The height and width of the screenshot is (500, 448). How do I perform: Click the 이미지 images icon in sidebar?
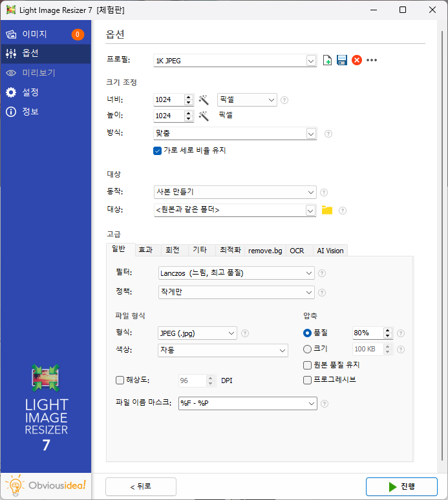tap(11, 34)
